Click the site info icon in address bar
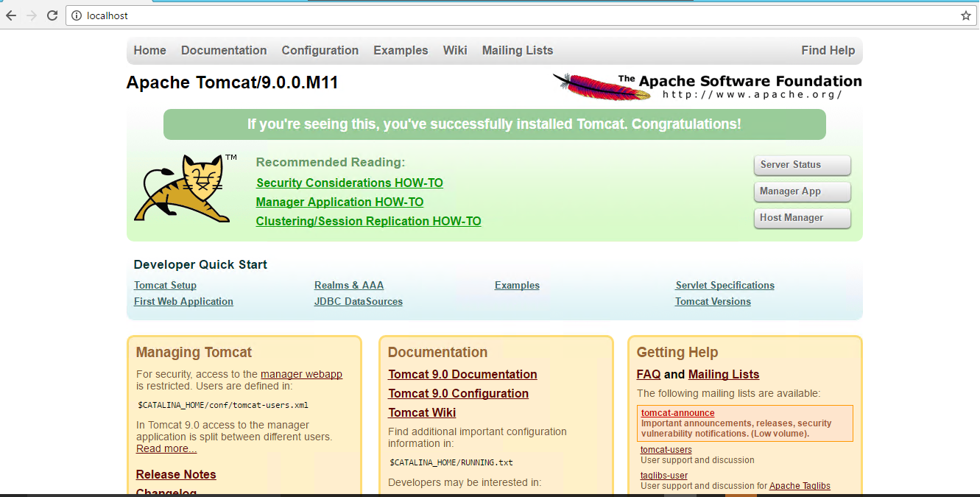 click(x=77, y=15)
